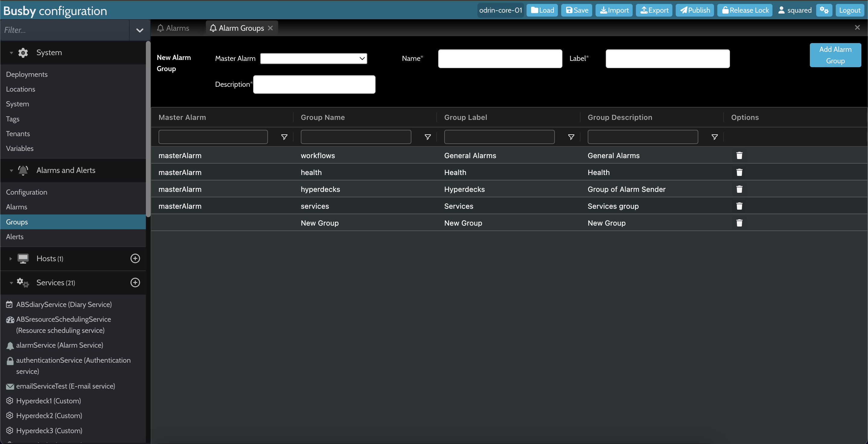Click the Add Alarm Group button
The image size is (868, 444).
835,55
